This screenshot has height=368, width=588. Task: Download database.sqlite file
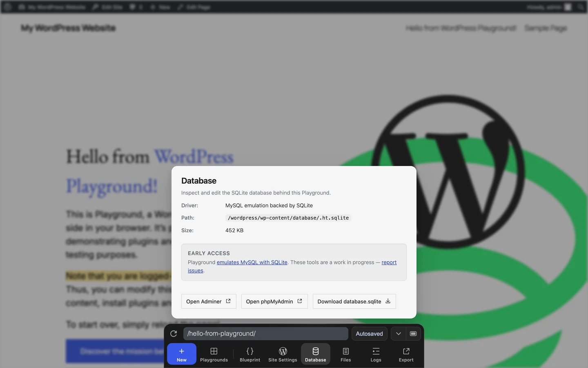tap(354, 301)
